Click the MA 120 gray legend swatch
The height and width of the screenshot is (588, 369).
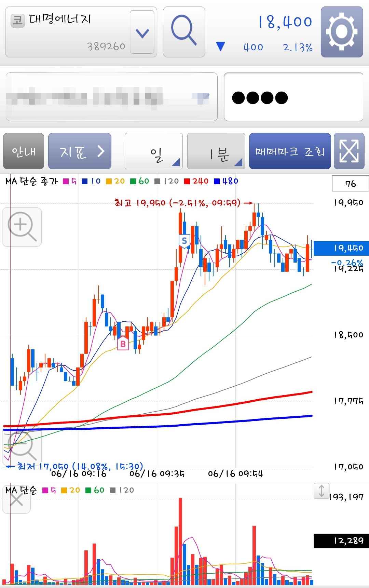click(x=158, y=182)
